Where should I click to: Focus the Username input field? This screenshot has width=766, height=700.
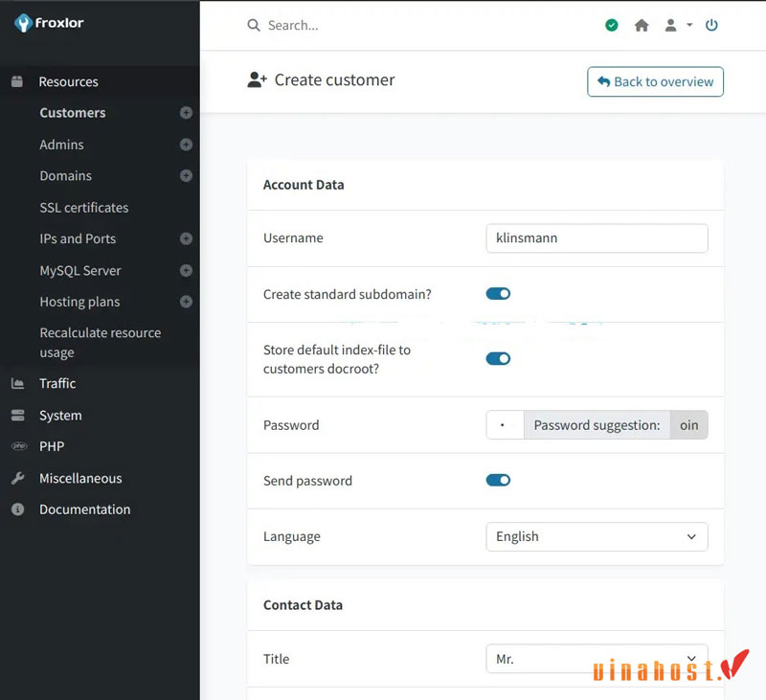[x=597, y=238]
